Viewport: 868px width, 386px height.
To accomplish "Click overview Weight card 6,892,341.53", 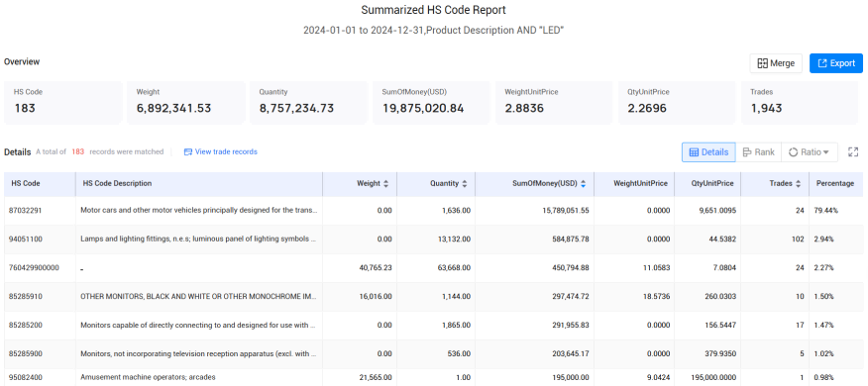I will click(186, 102).
